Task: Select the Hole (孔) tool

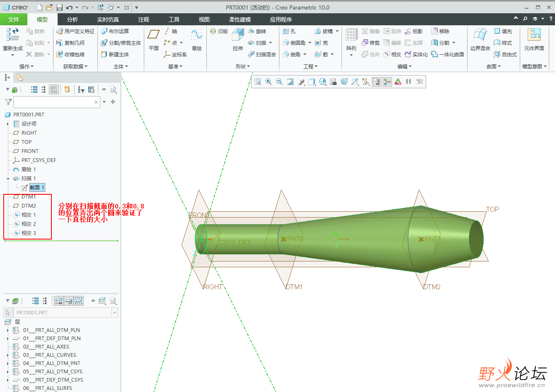Action: coord(289,31)
